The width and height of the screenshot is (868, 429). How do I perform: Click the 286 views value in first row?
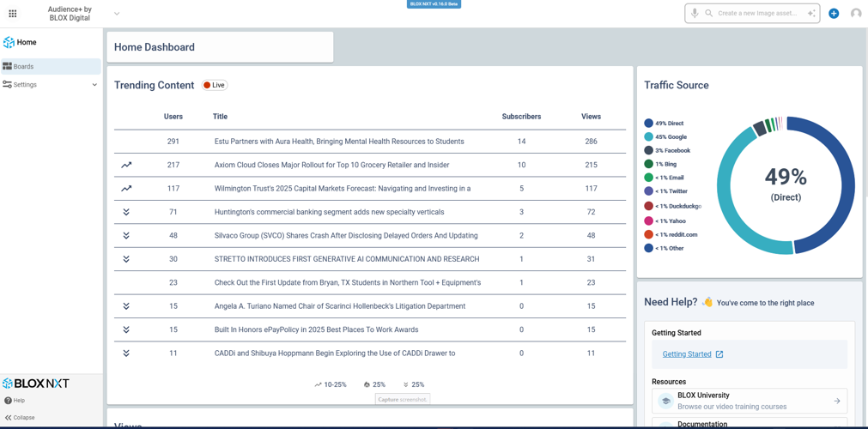[x=592, y=142]
